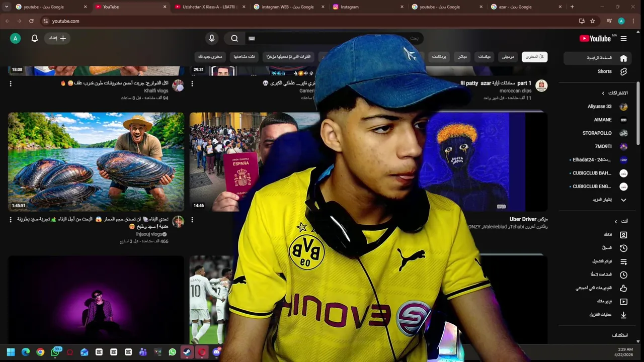This screenshot has width=644, height=362.
Task: Expand the Subscriptions (الاشتراكات) section header
Action: point(614,93)
